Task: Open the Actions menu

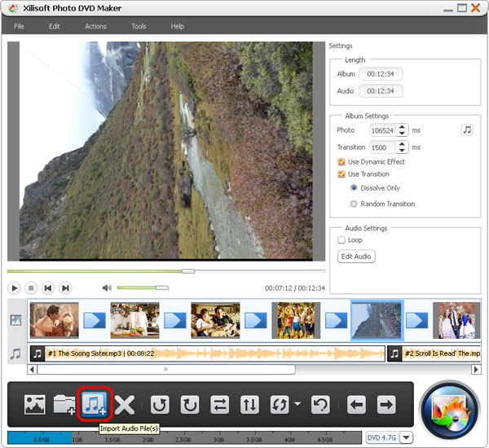Action: pos(95,26)
